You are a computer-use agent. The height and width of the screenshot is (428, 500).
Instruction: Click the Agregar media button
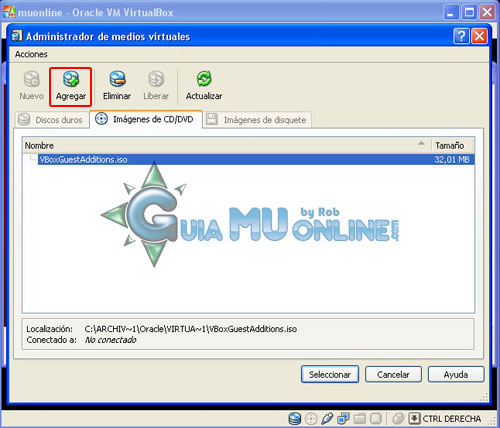[70, 87]
